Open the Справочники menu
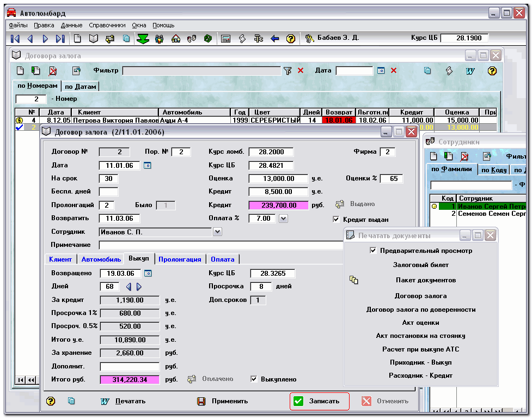Image resolution: width=532 pixels, height=418 pixels. tap(107, 25)
